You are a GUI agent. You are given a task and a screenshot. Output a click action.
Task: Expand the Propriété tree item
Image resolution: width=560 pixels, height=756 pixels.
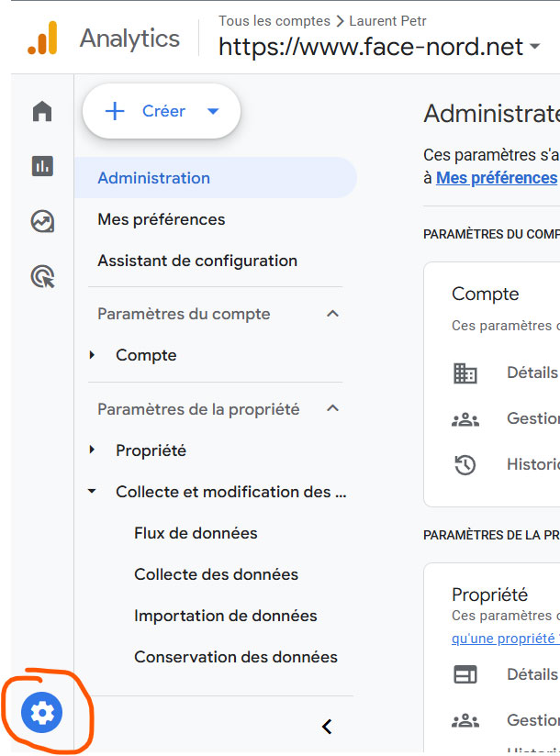[92, 450]
